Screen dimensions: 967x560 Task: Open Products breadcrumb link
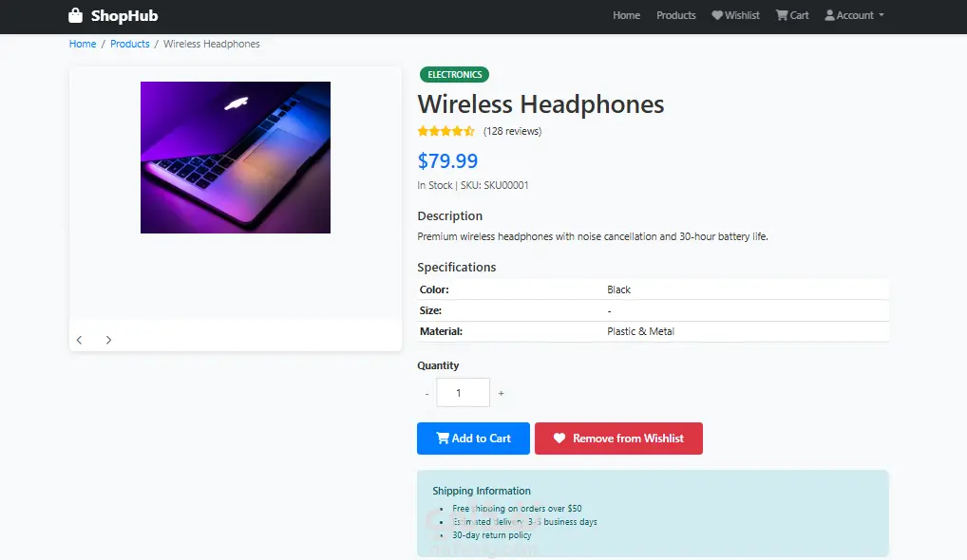[x=130, y=44]
